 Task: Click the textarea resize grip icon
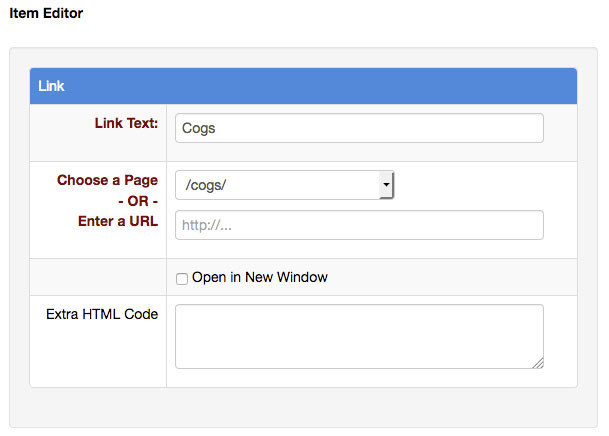click(538, 363)
